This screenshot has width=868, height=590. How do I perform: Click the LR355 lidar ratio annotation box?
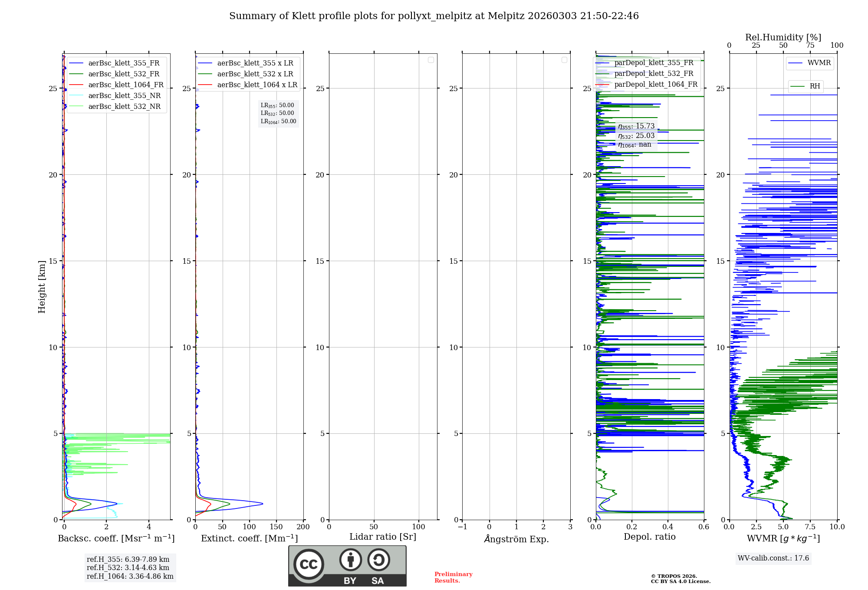tap(278, 105)
